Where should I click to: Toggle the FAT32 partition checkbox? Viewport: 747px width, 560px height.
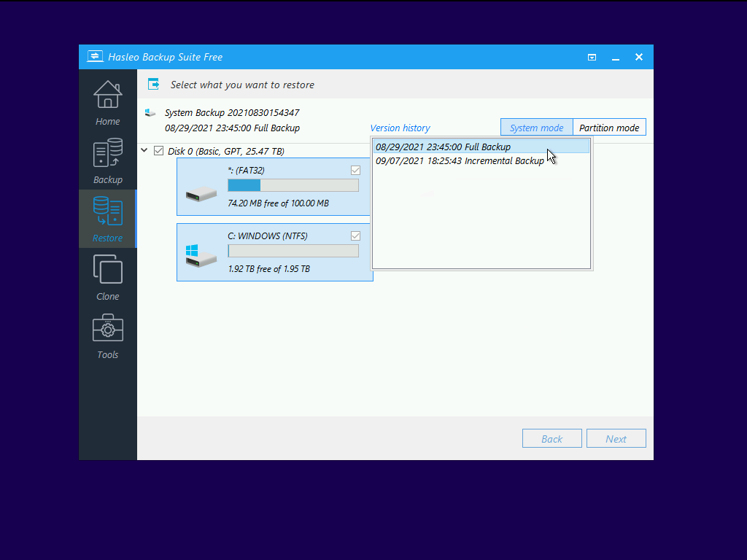[x=355, y=171]
